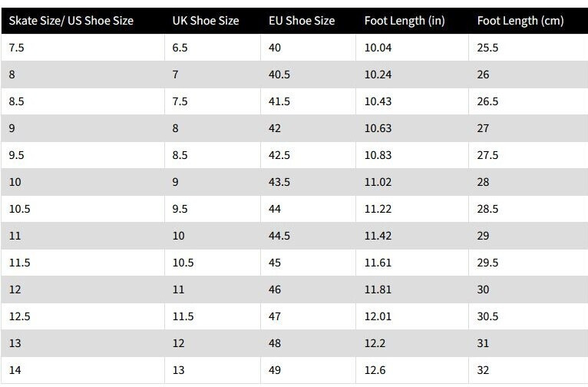Click the 12.6 inch foot length cell
The image size is (588, 387).
point(375,370)
